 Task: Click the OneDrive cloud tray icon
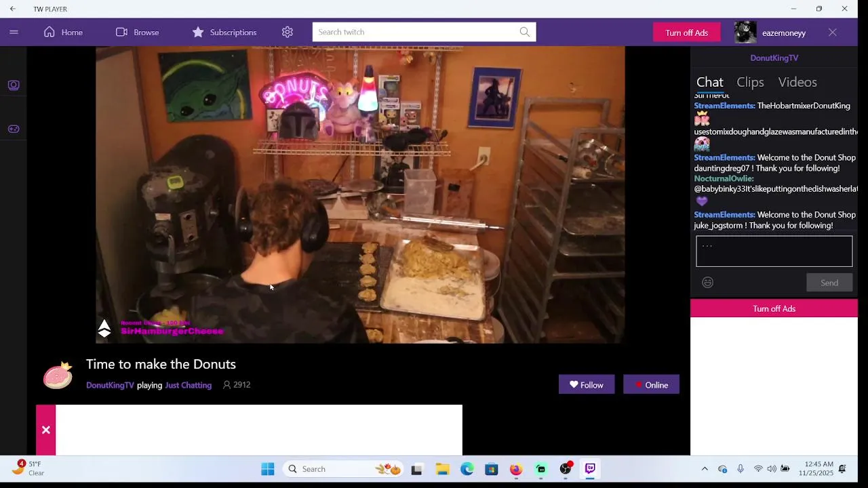coord(722,469)
